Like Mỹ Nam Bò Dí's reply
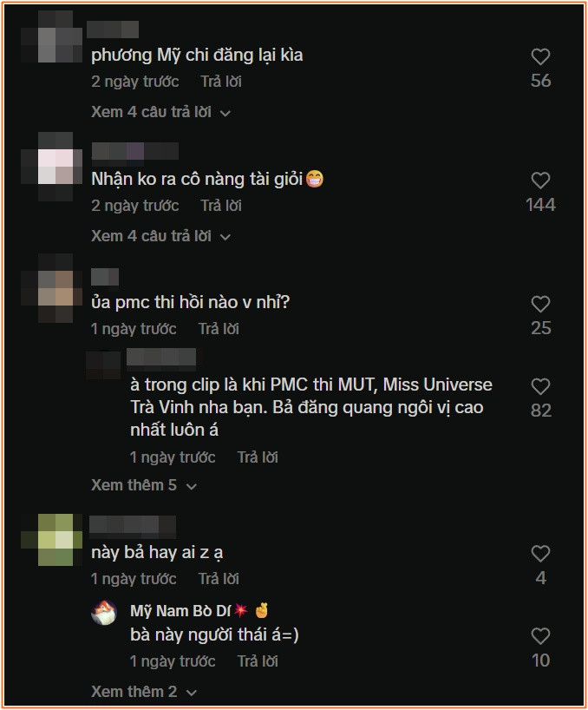This screenshot has height=710, width=588. tap(540, 635)
